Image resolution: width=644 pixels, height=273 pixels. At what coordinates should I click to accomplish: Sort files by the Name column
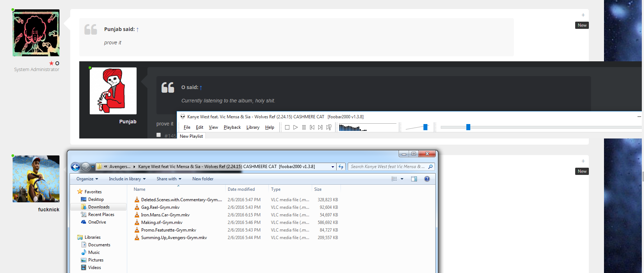click(178, 189)
